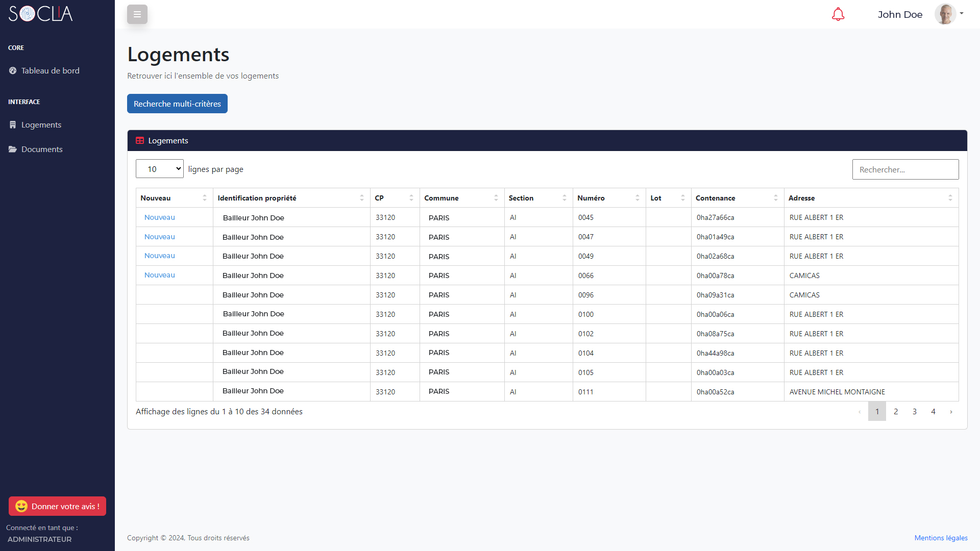Click the SOCLIA logo
The image size is (980, 551).
(x=41, y=14)
